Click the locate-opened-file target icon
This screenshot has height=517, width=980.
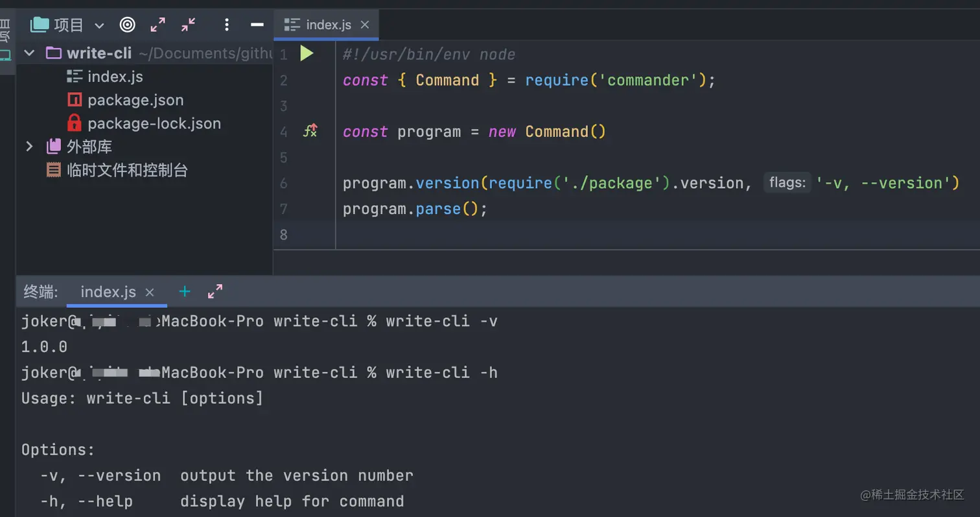click(x=128, y=25)
